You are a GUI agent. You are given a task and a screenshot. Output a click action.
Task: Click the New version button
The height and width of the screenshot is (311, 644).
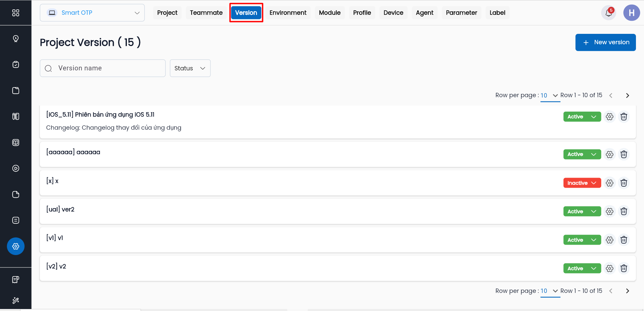tap(605, 43)
